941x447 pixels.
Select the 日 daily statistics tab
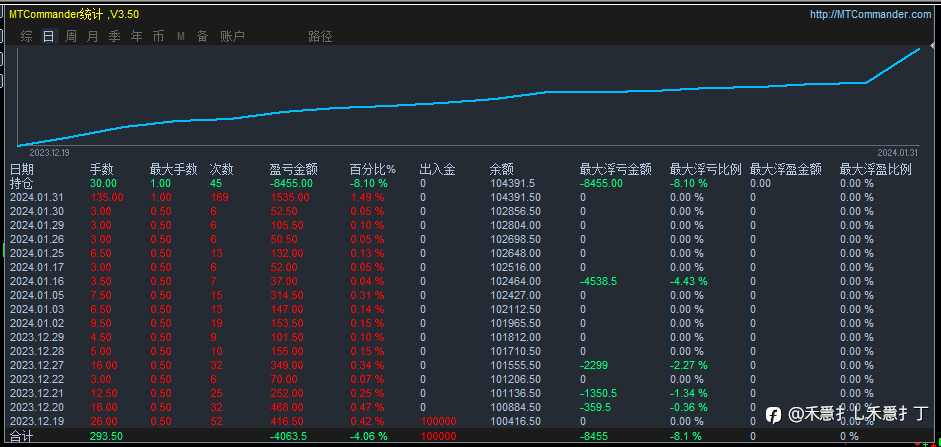click(x=49, y=37)
